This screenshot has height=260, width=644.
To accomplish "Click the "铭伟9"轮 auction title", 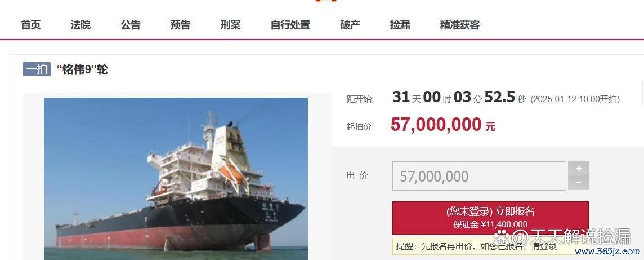I will tap(82, 69).
